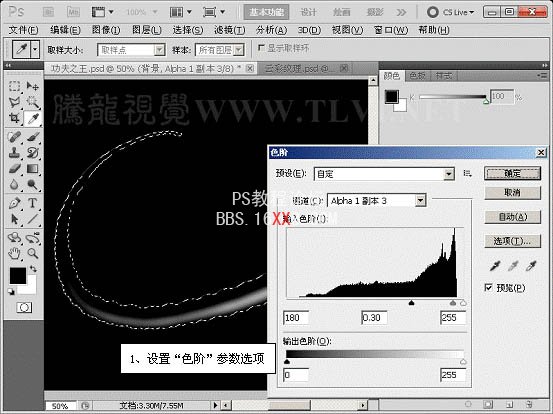Viewport: 553px width, 414px height.
Task: Pick the Eraser tool
Action: [x=14, y=169]
